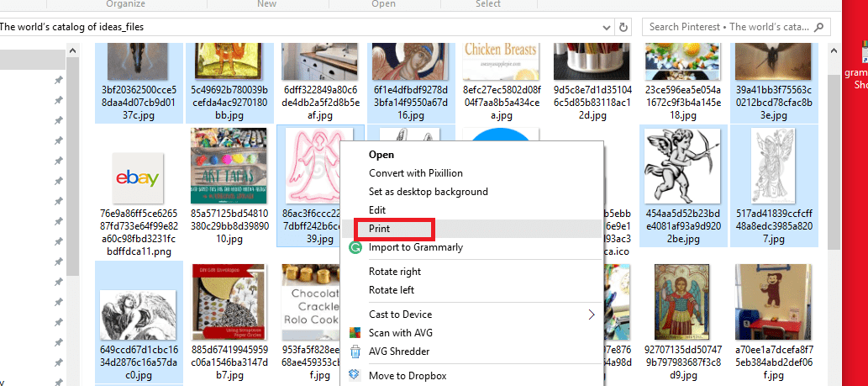Viewport: 868px width, 386px height.
Task: Click Convert with Pixillion option
Action: (x=416, y=173)
